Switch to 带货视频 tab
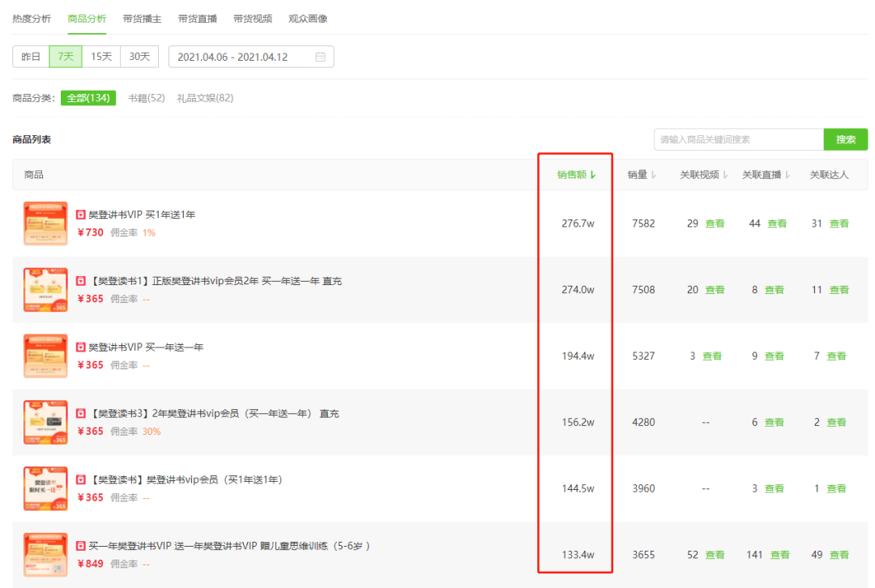Screen dimensions: 875x588 (x=252, y=19)
